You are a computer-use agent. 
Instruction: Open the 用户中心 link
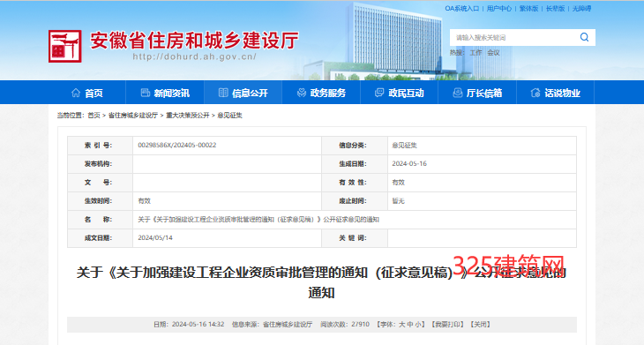click(499, 8)
